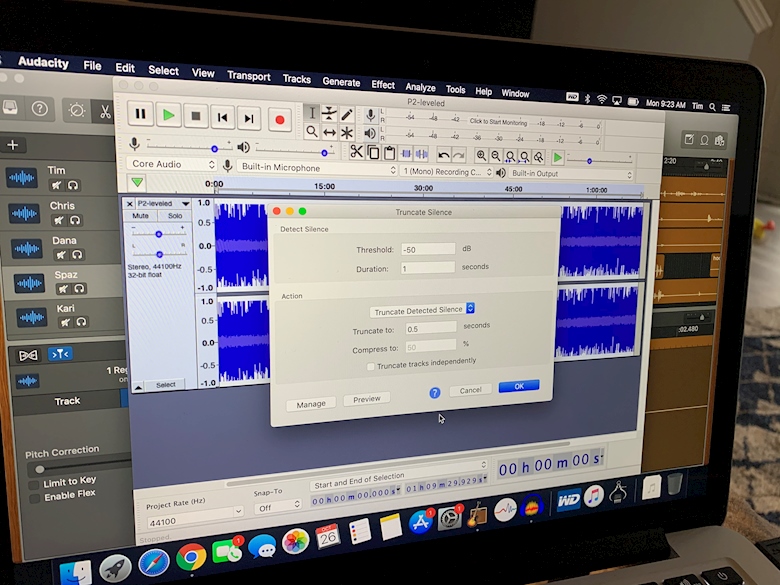Click the playback meter speaker icon
This screenshot has height=585, width=780.
pos(370,133)
